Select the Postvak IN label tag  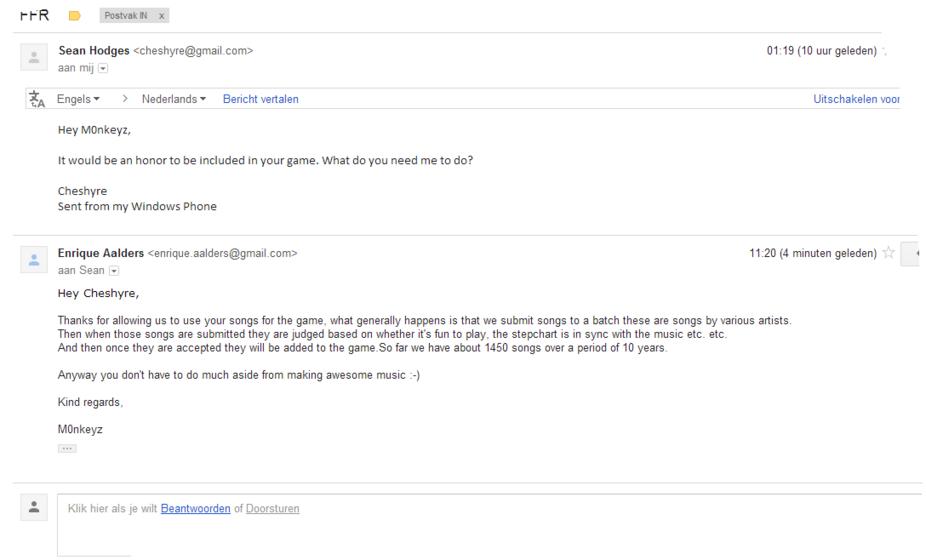[x=126, y=16]
